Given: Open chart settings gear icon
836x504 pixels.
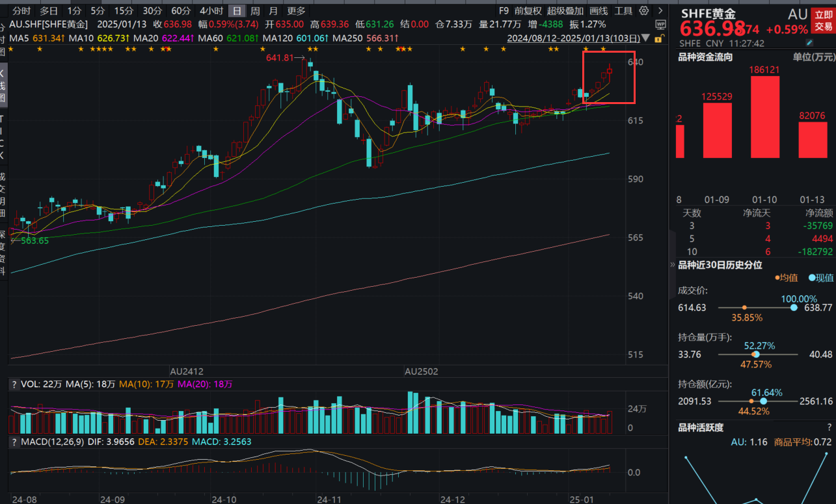Looking at the screenshot, I should coord(644,10).
